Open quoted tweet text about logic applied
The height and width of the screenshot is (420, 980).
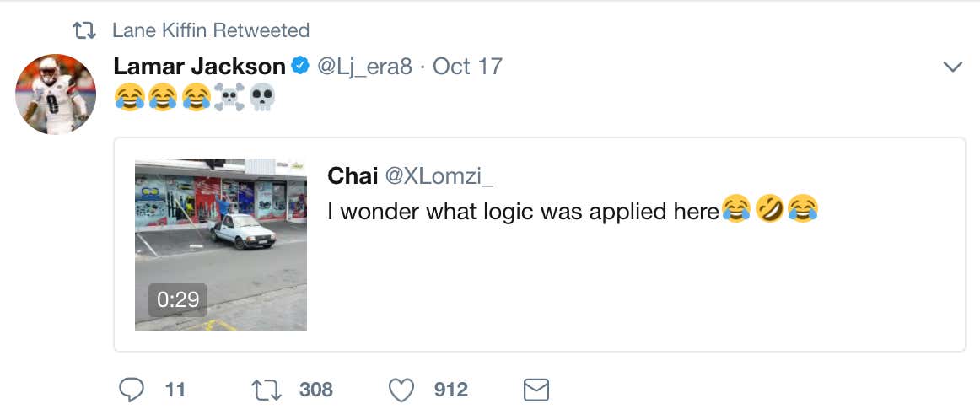[x=523, y=211]
